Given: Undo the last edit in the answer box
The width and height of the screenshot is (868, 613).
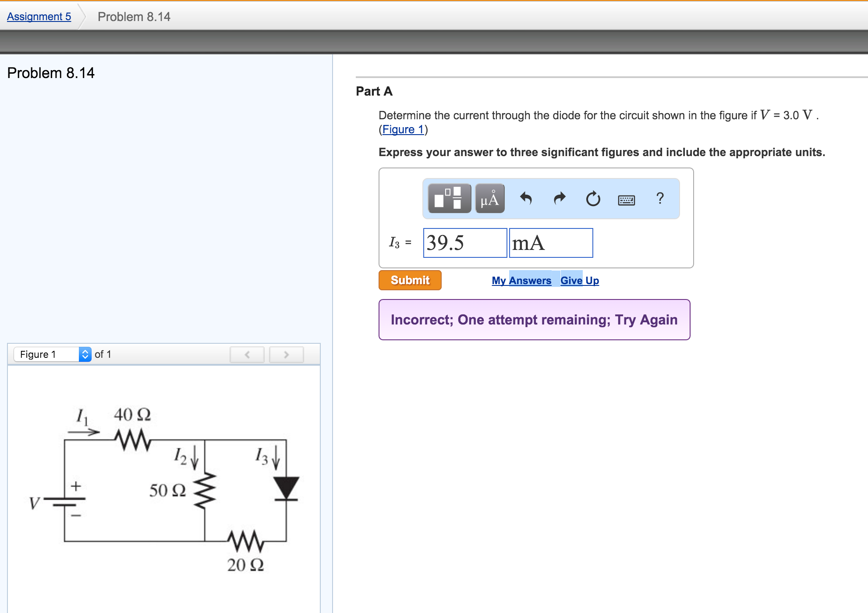Looking at the screenshot, I should click(526, 199).
